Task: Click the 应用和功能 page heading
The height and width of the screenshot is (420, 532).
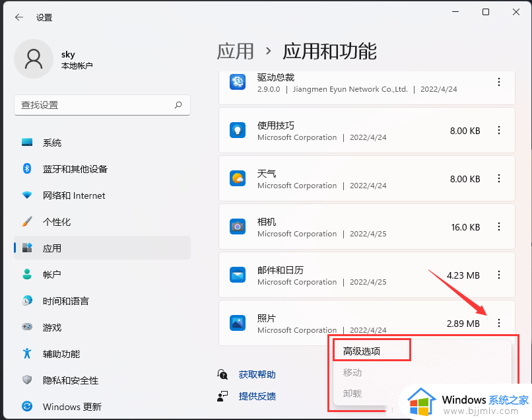Action: pyautogui.click(x=329, y=52)
